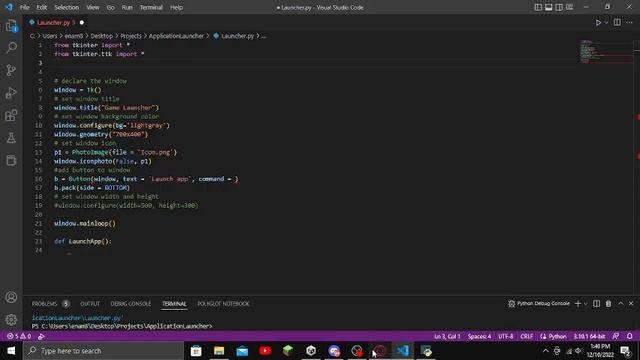Open the Testing flask view
The height and width of the screenshot is (360, 640).
[11, 138]
